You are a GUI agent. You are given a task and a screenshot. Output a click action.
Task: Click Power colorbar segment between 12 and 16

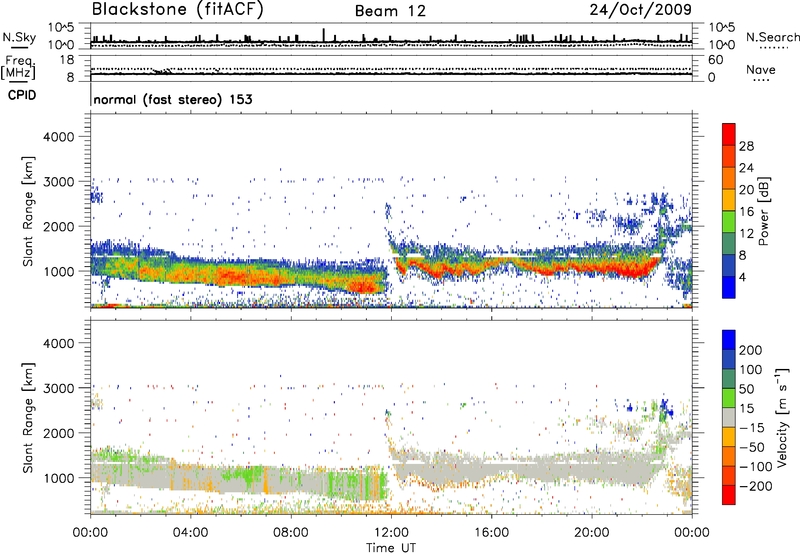(729, 222)
